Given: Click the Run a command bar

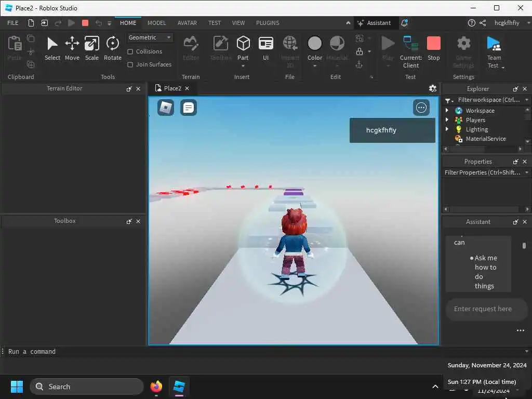Looking at the screenshot, I should (264, 352).
